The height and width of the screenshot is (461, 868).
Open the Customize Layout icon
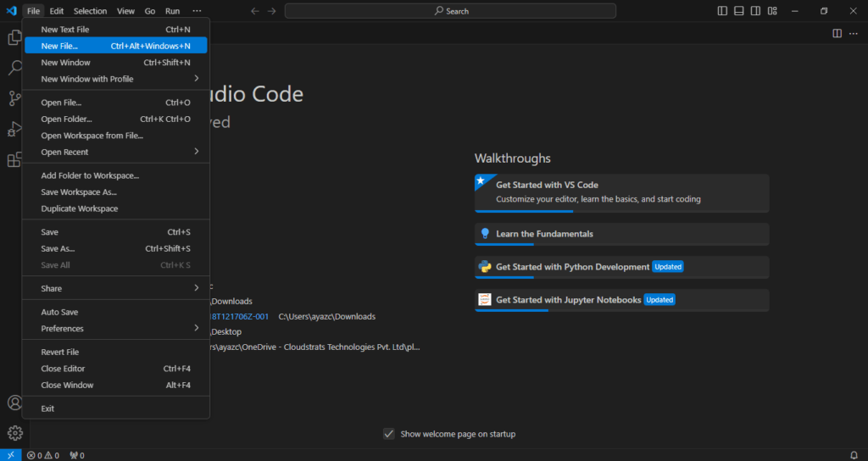(772, 11)
